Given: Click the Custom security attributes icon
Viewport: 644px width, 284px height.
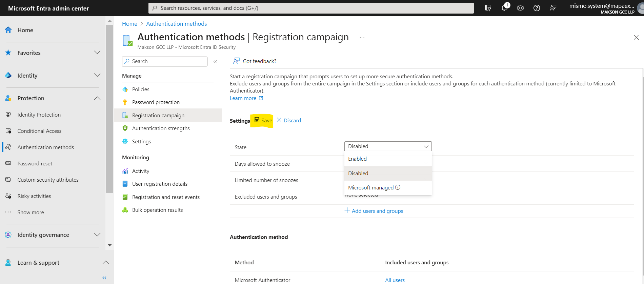Looking at the screenshot, I should point(8,180).
